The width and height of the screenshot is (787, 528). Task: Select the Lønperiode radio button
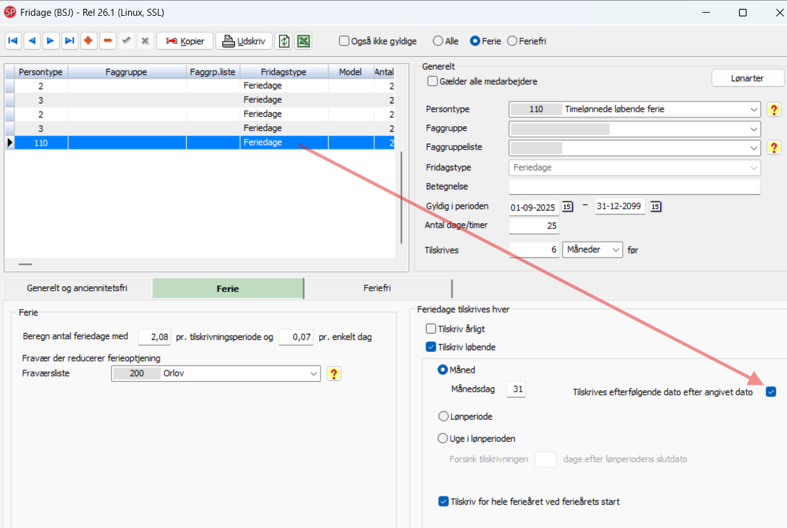tap(443, 416)
